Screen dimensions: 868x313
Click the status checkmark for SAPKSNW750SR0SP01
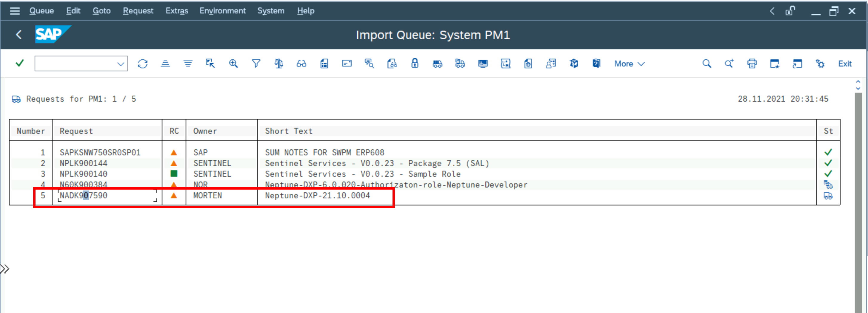coord(828,152)
